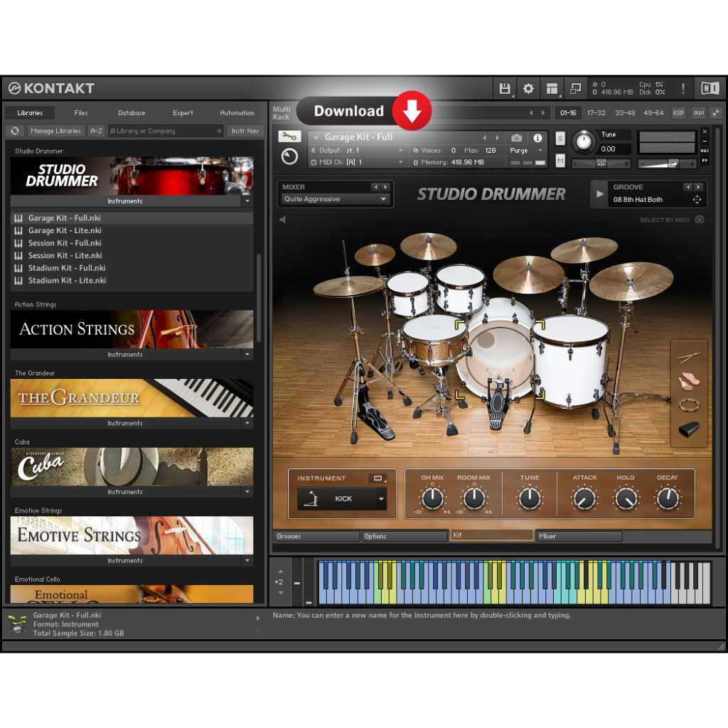Switch to the Expert tab
Viewport: 728px width, 728px height.
click(183, 113)
